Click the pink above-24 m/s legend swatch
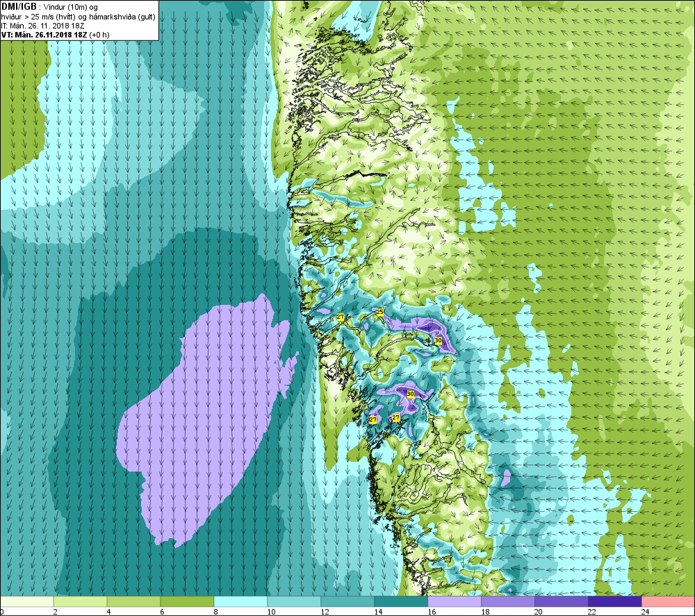Viewport: 695px width, 616px height. pyautogui.click(x=669, y=601)
